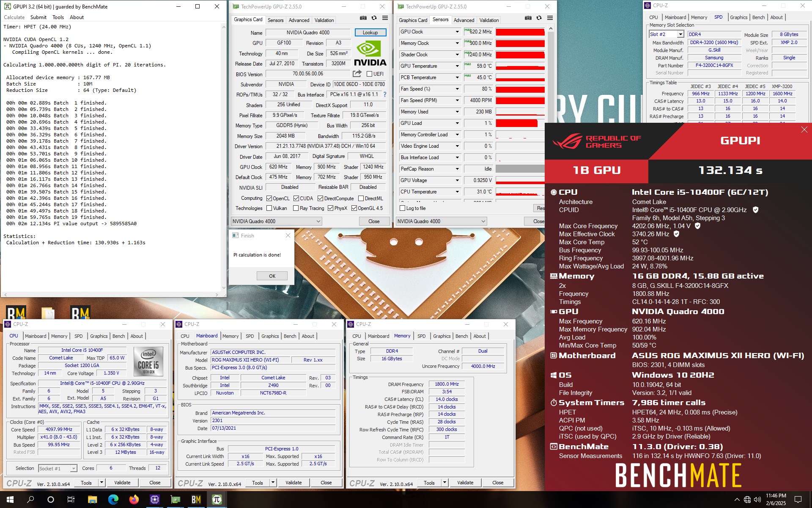Click the Device ID field in GPU-Z
The width and height of the screenshot is (812, 508).
click(359, 84)
